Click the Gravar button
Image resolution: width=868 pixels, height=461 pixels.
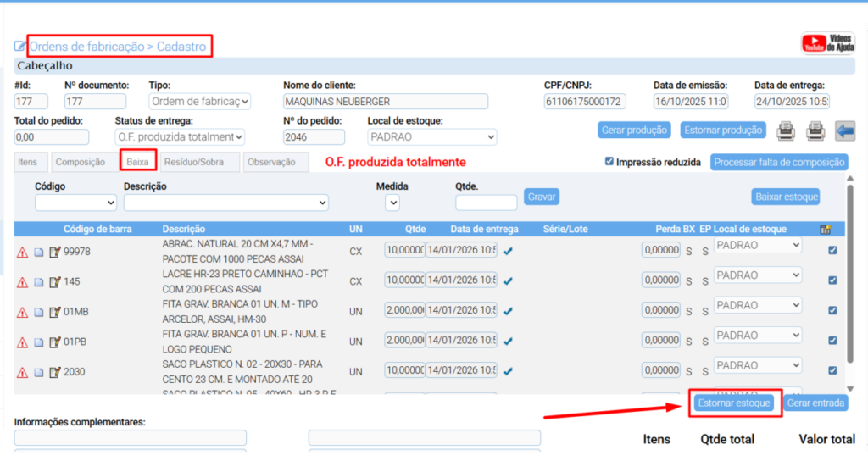click(542, 197)
